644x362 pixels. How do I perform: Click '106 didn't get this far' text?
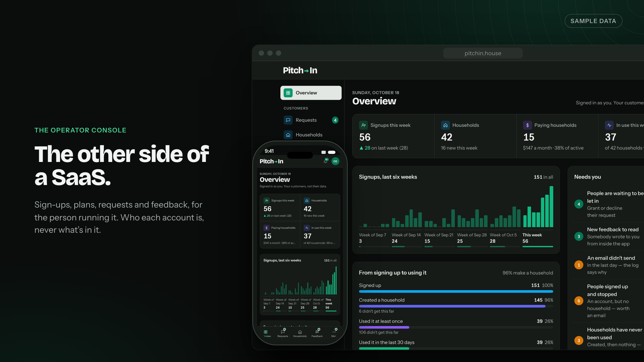(x=379, y=333)
